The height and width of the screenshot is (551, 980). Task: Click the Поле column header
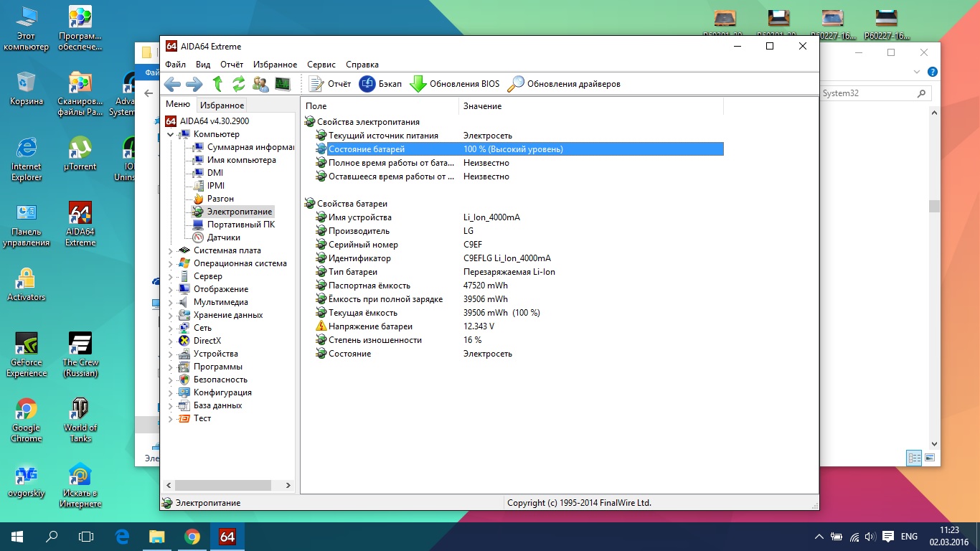tap(380, 106)
